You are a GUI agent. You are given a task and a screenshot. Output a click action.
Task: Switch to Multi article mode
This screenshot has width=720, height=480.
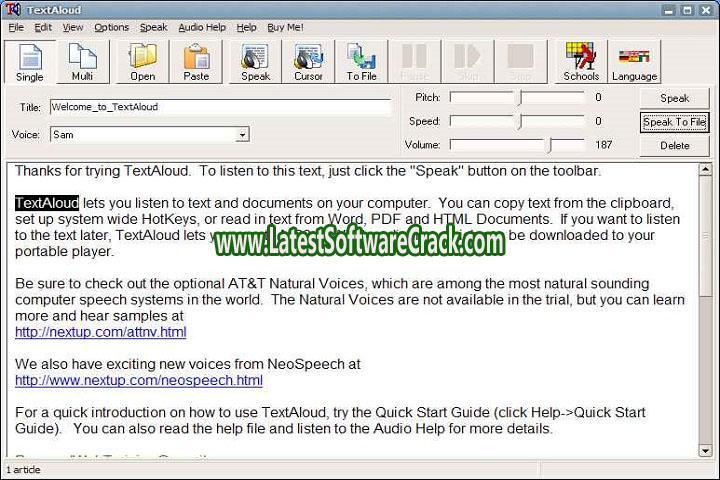coord(83,62)
